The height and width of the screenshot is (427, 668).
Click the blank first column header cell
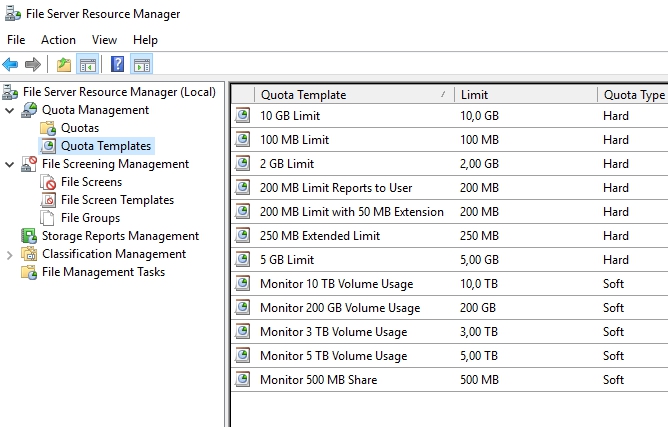(243, 95)
